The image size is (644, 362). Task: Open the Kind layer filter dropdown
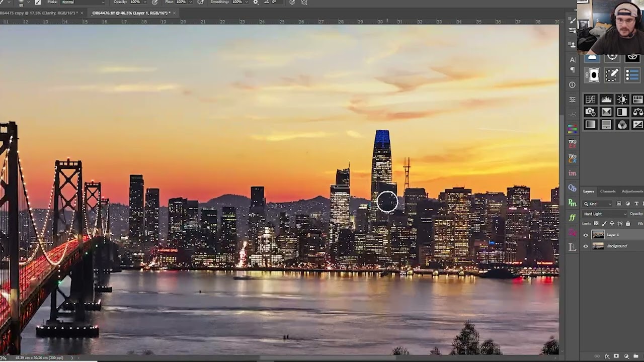[x=598, y=204]
